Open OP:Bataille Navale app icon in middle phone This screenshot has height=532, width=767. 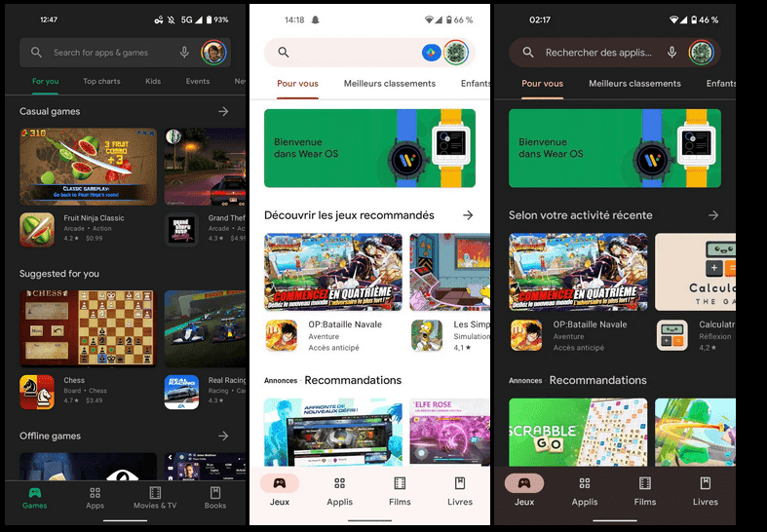point(282,336)
